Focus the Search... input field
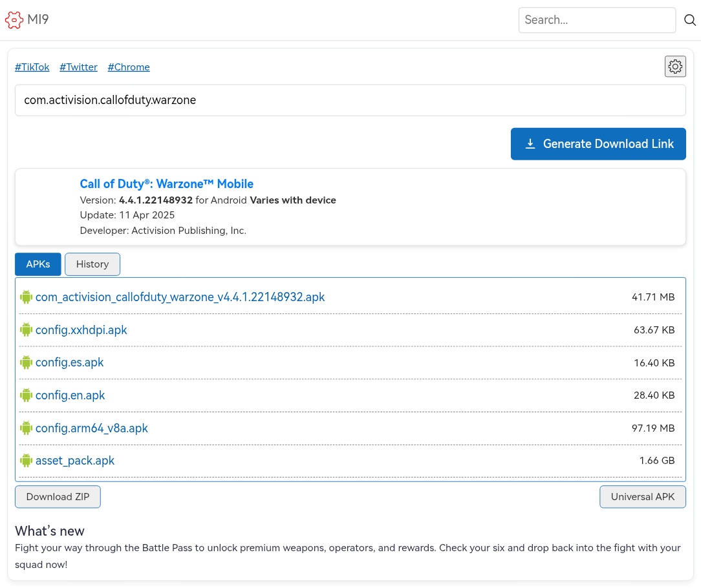Screen dimensions: 701x588 597,20
